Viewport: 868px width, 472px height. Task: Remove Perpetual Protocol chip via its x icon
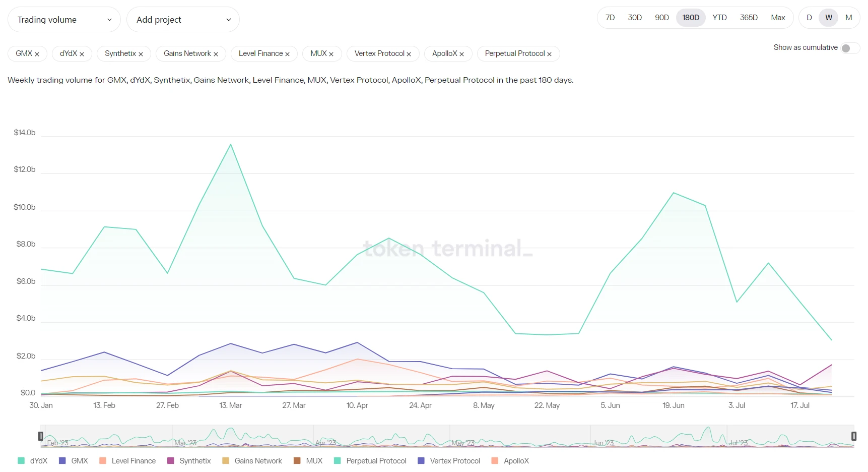point(549,54)
